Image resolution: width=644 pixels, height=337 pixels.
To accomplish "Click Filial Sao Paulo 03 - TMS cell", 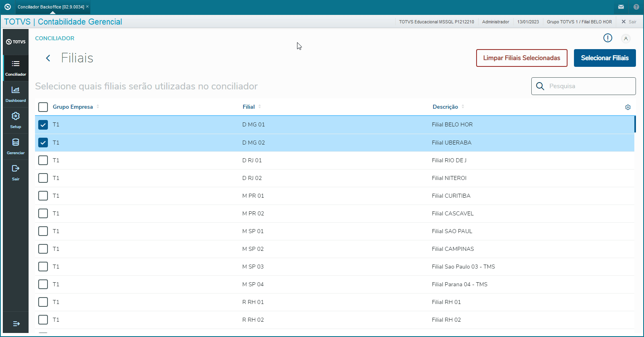I will point(463,267).
